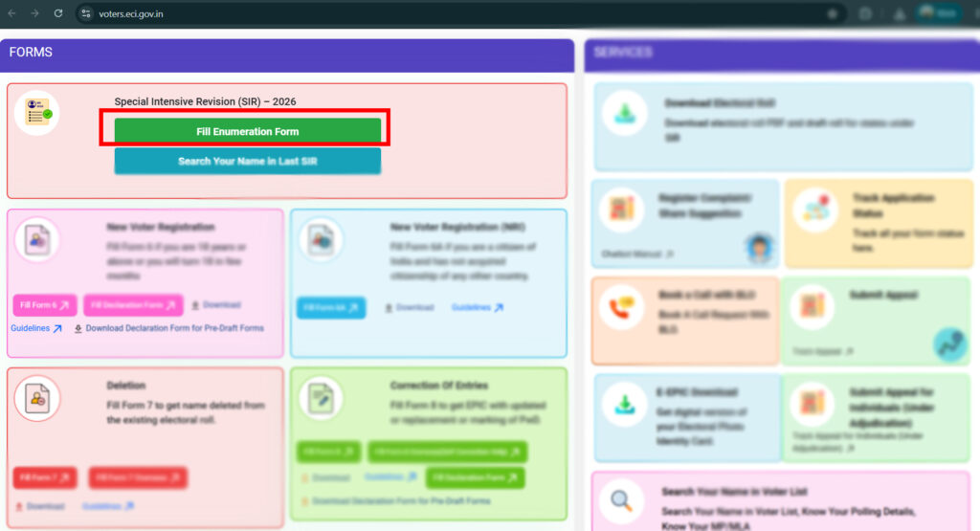Image resolution: width=980 pixels, height=531 pixels.
Task: Open the Download Electoral Roll service title
Action: click(720, 103)
